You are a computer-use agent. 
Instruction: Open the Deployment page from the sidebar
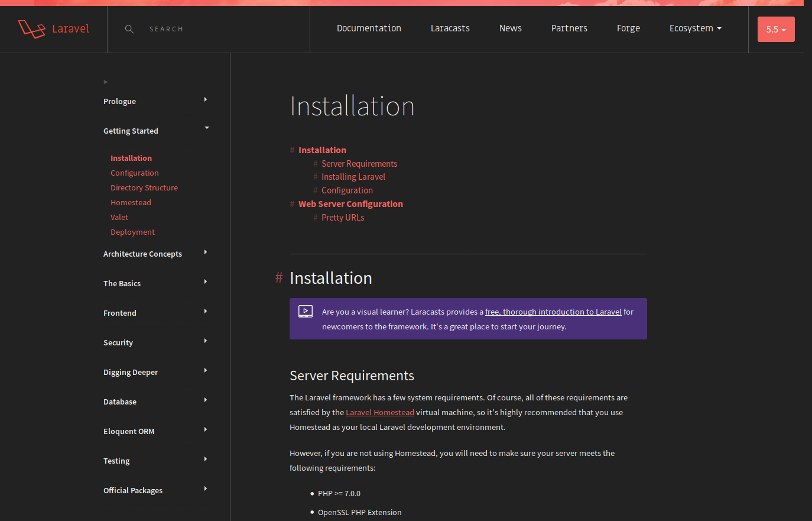[x=132, y=232]
